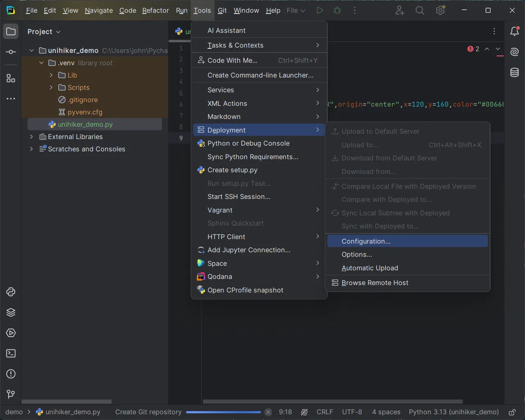Open the Services submenu
The width and height of the screenshot is (525, 420).
pyautogui.click(x=259, y=90)
